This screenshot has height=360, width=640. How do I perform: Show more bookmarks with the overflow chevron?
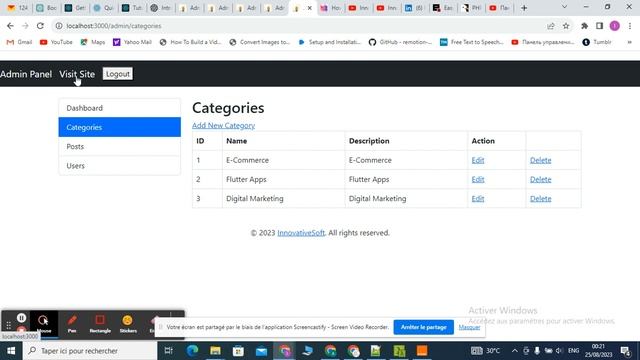pos(629,42)
